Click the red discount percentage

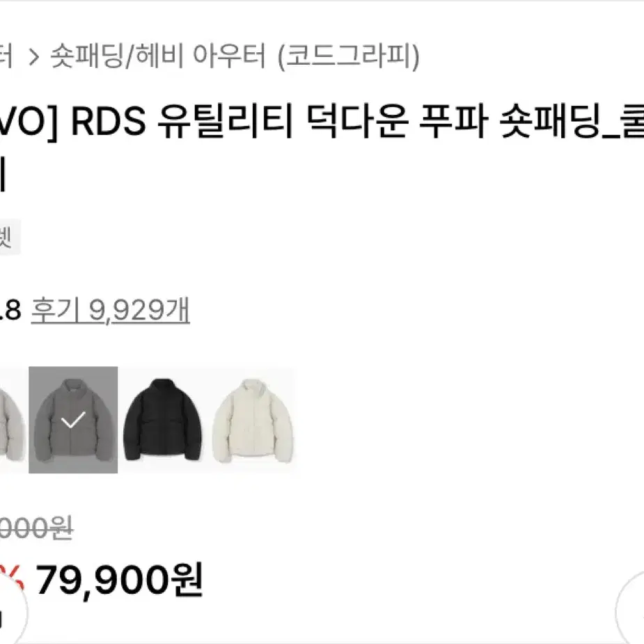(x=13, y=580)
